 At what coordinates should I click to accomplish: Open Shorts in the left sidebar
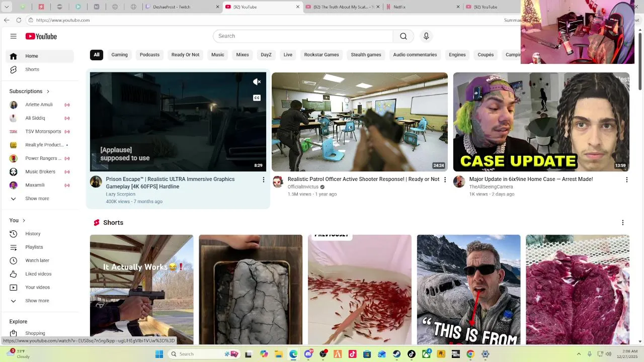click(40, 69)
